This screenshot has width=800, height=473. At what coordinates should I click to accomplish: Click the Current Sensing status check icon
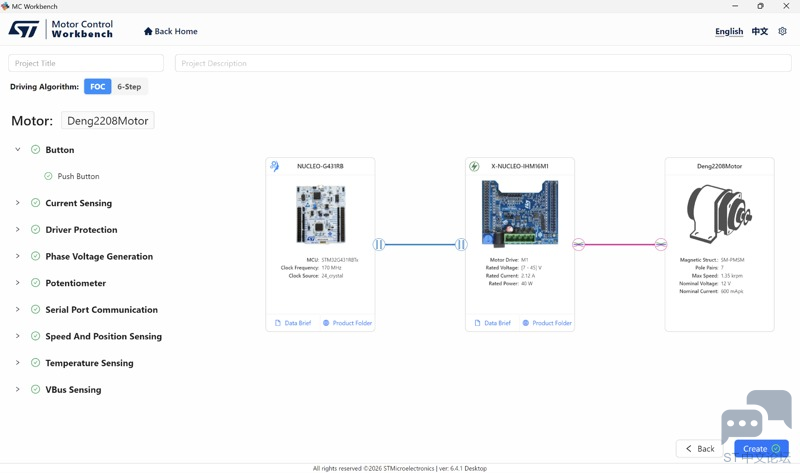[x=35, y=203]
